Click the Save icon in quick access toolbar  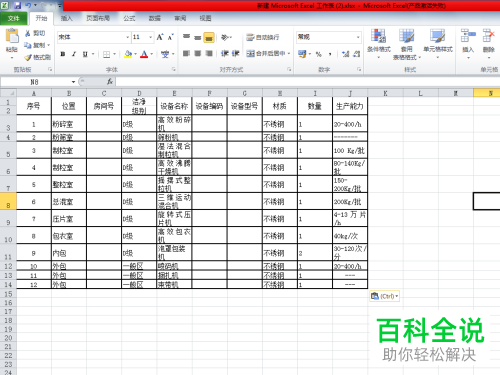coord(17,5)
